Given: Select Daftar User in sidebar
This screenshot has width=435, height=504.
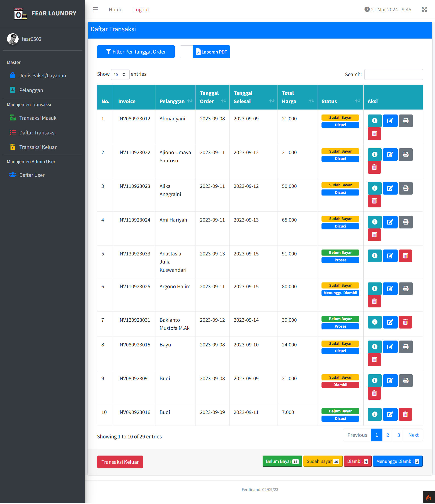Looking at the screenshot, I should 43,175.
